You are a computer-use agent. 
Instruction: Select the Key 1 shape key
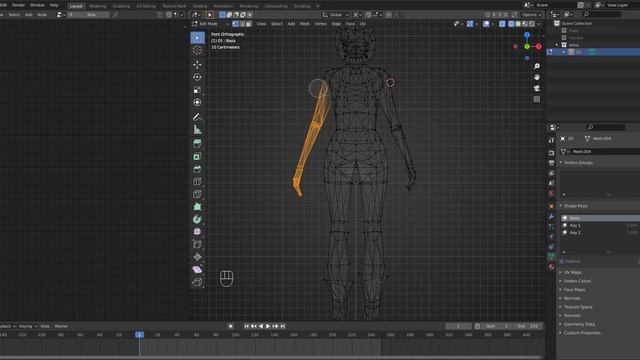(600, 225)
